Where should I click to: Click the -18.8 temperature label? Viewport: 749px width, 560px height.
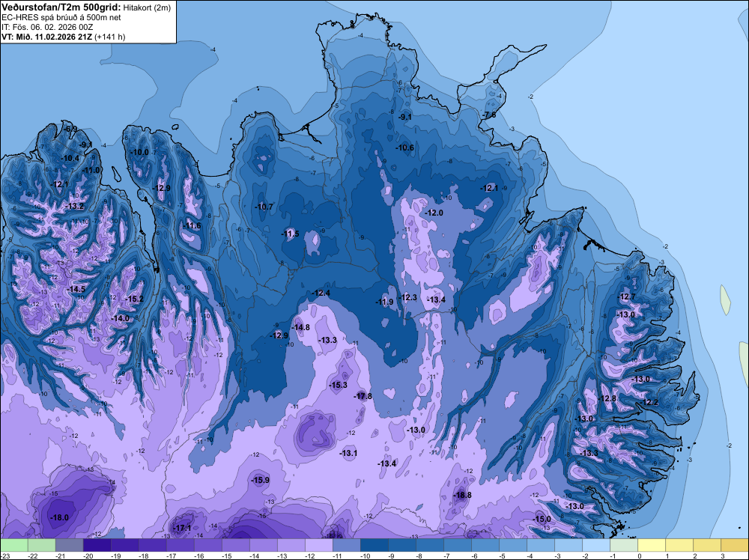pyautogui.click(x=462, y=495)
